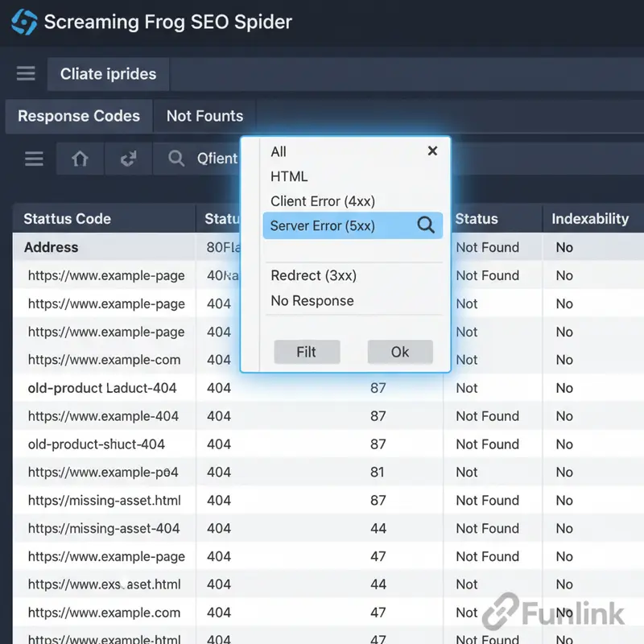Select the HTML filter option
The image size is (644, 644).
(289, 176)
